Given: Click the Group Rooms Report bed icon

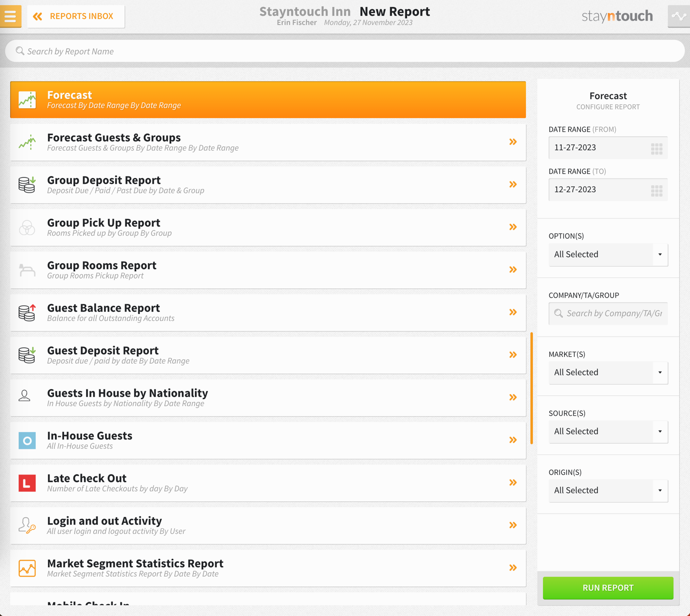Looking at the screenshot, I should pos(27,270).
